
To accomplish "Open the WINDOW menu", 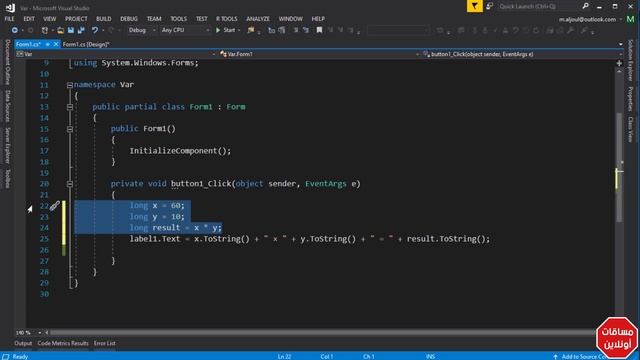I will (291, 19).
